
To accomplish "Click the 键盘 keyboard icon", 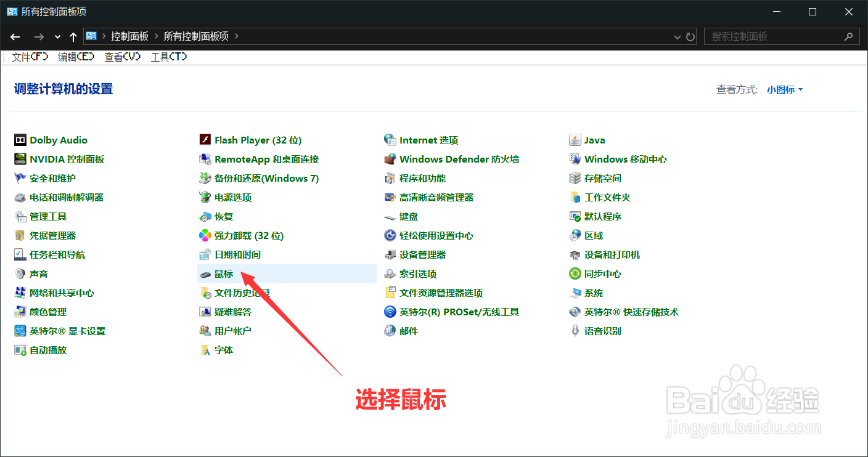I will click(390, 216).
